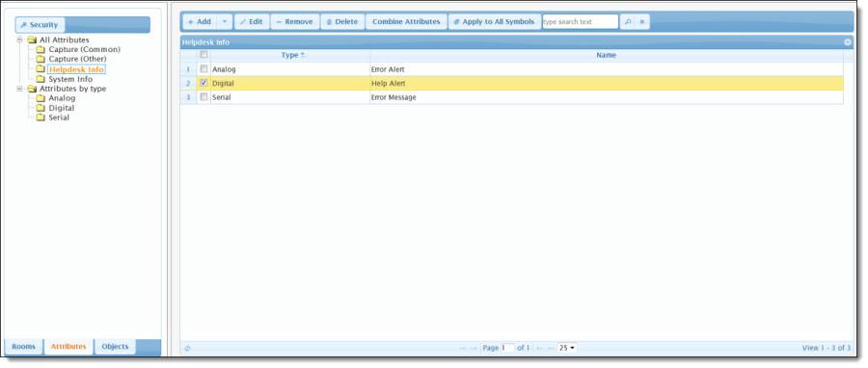Viewport: 868px width, 368px height.
Task: Click the Delete toolbar button
Action: [x=342, y=22]
